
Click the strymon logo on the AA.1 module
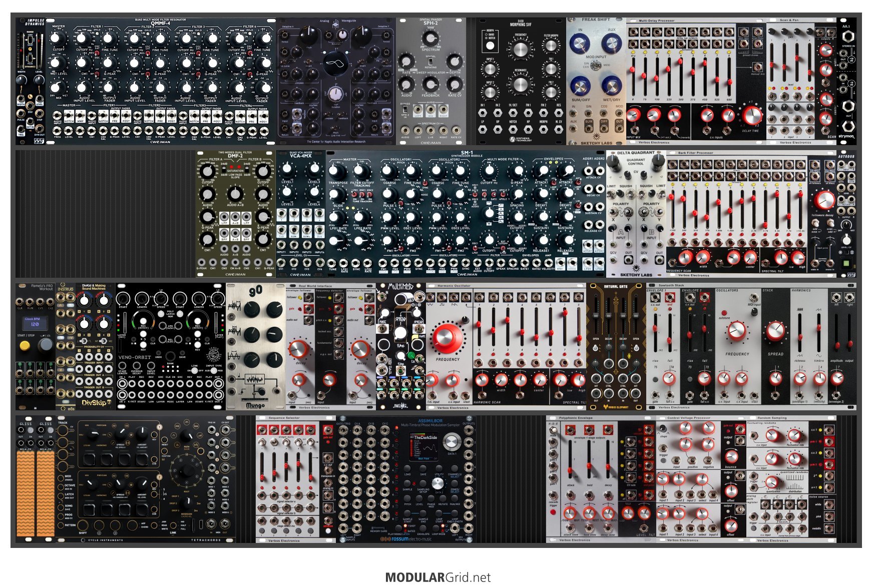point(847,136)
